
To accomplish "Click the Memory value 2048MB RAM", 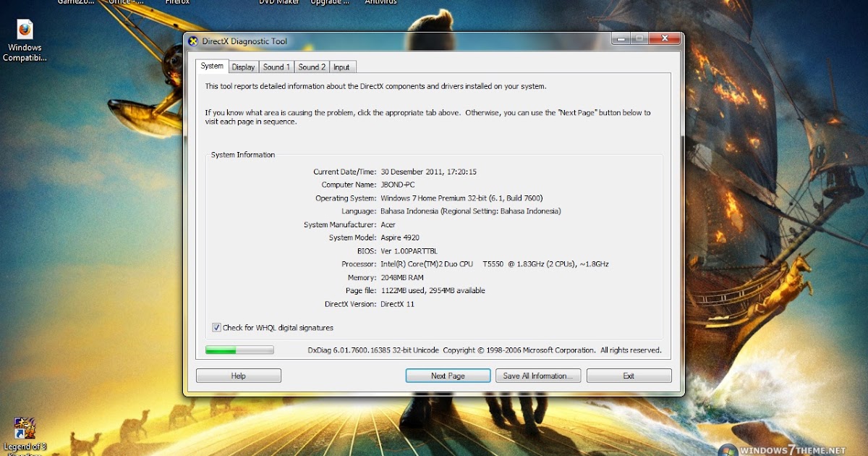I will pyautogui.click(x=402, y=277).
